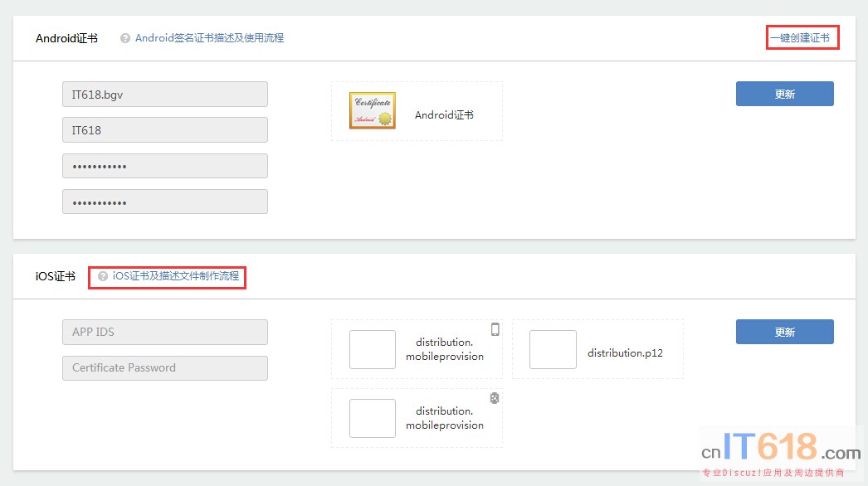Click the phone icon on the first mobileprovision box

[x=495, y=329]
